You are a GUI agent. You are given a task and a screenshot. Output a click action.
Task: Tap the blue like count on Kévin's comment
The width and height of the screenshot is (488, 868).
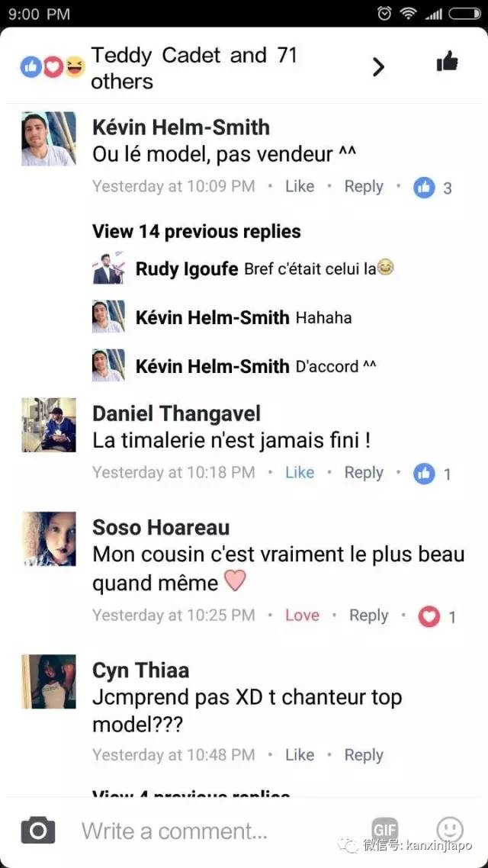click(432, 188)
